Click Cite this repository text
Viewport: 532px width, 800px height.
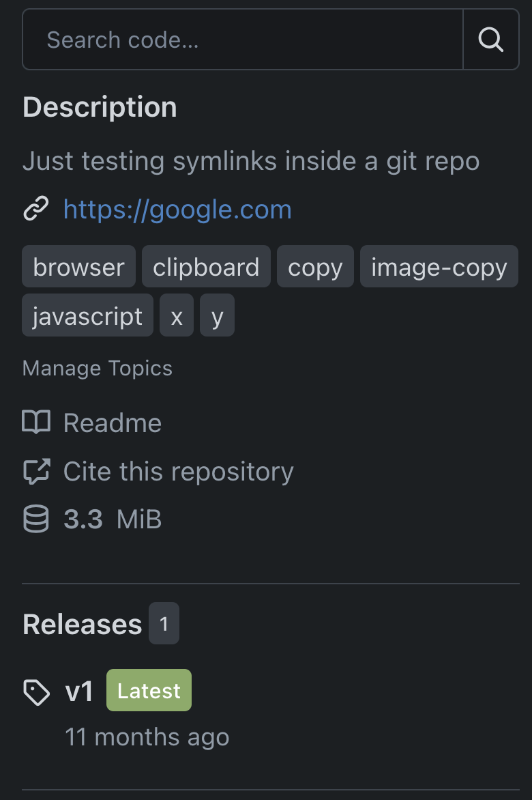coord(178,472)
